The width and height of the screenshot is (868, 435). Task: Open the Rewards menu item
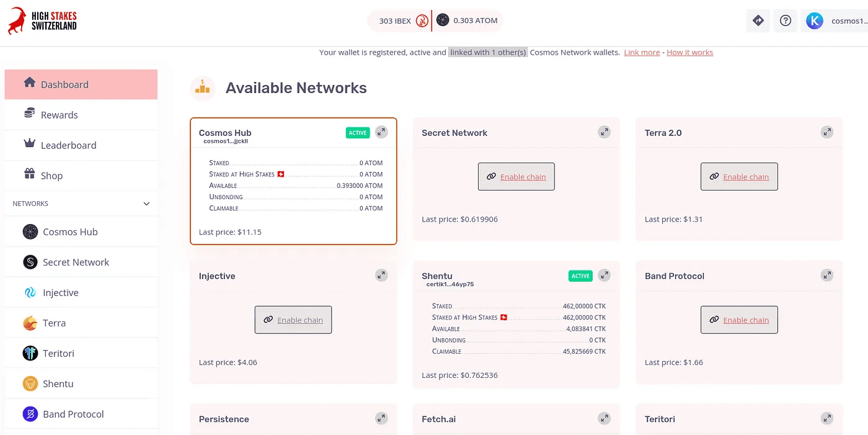click(81, 115)
